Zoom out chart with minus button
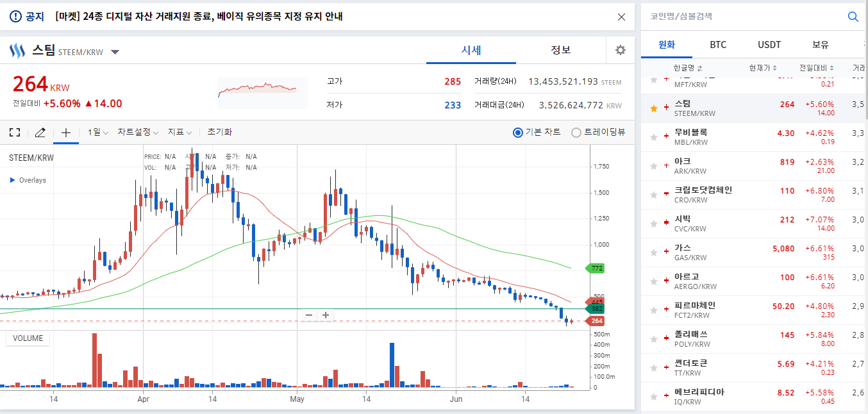The width and height of the screenshot is (868, 414). 309,315
